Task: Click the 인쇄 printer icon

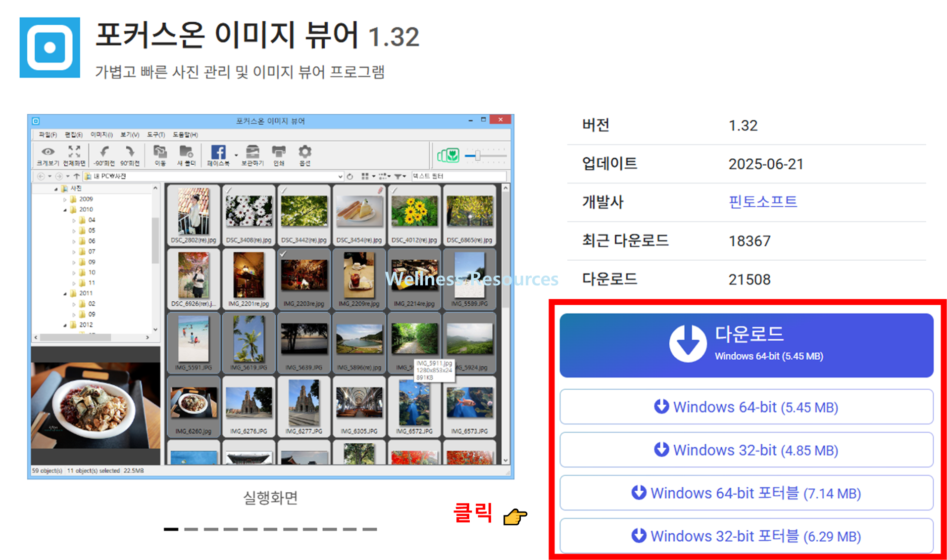Action: pyautogui.click(x=279, y=151)
